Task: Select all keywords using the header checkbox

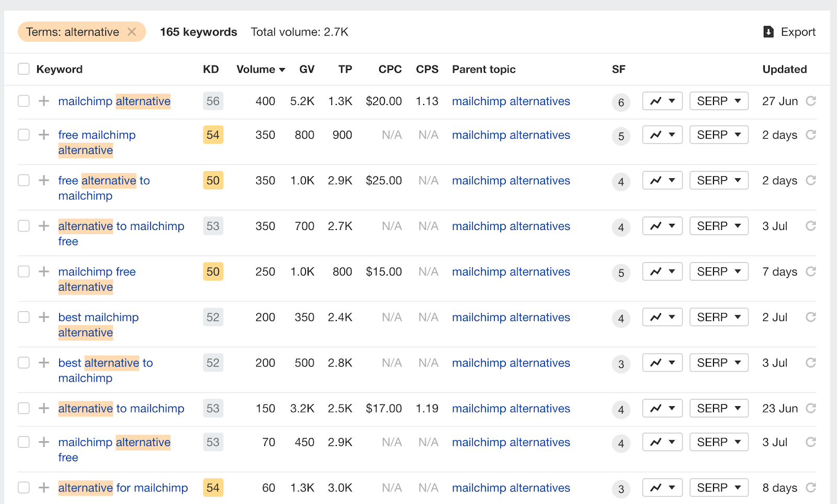Action: point(24,68)
